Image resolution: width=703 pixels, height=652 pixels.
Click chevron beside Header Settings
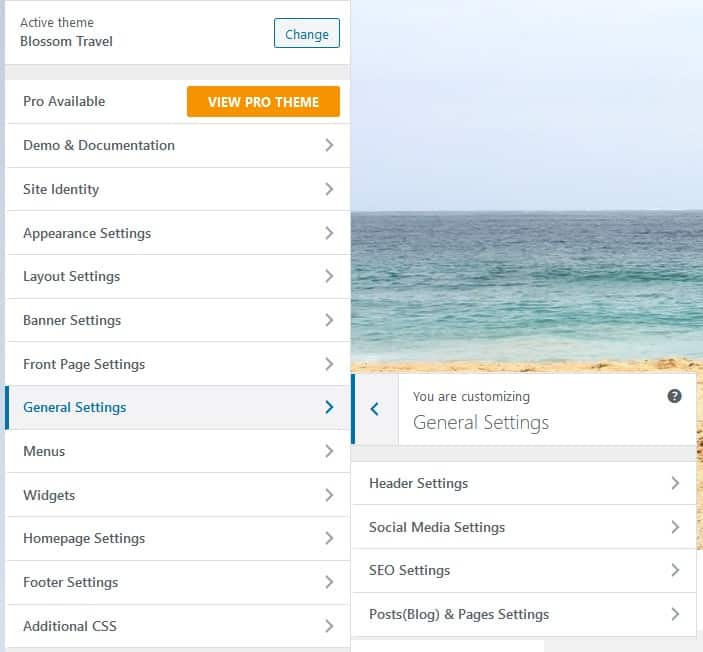(675, 483)
